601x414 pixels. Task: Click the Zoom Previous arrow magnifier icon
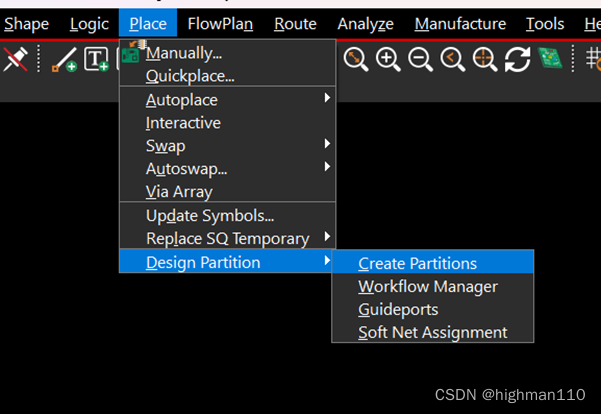(x=452, y=60)
